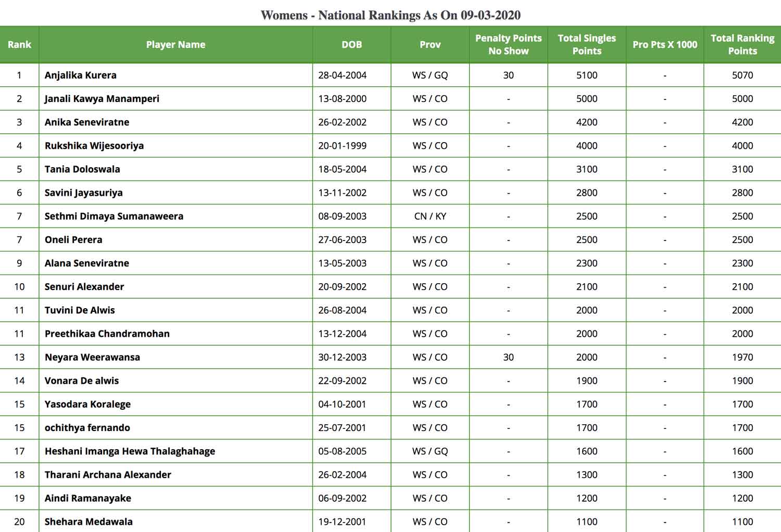This screenshot has width=781, height=532.
Task: Select the DOB column header
Action: click(351, 45)
